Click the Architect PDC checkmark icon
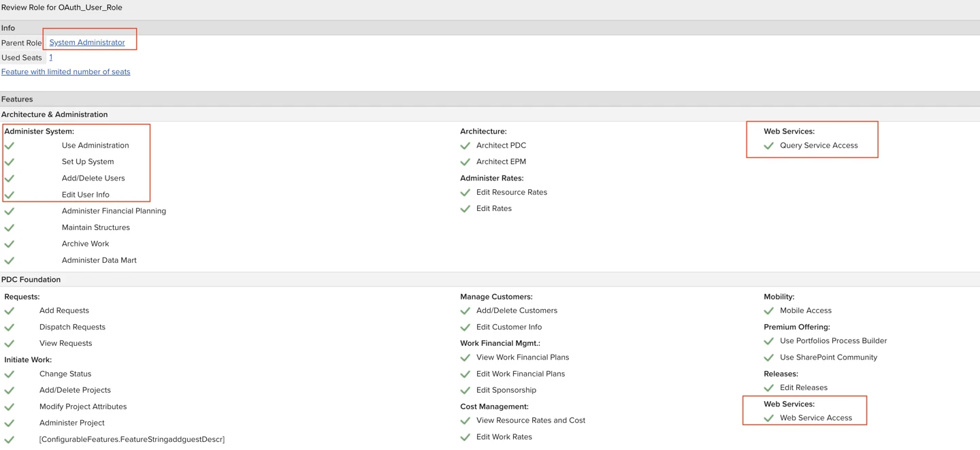Viewport: 980px width, 450px height. (x=465, y=146)
